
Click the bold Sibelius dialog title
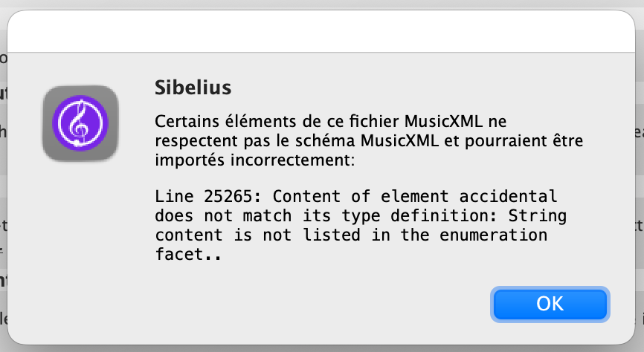pyautogui.click(x=193, y=88)
